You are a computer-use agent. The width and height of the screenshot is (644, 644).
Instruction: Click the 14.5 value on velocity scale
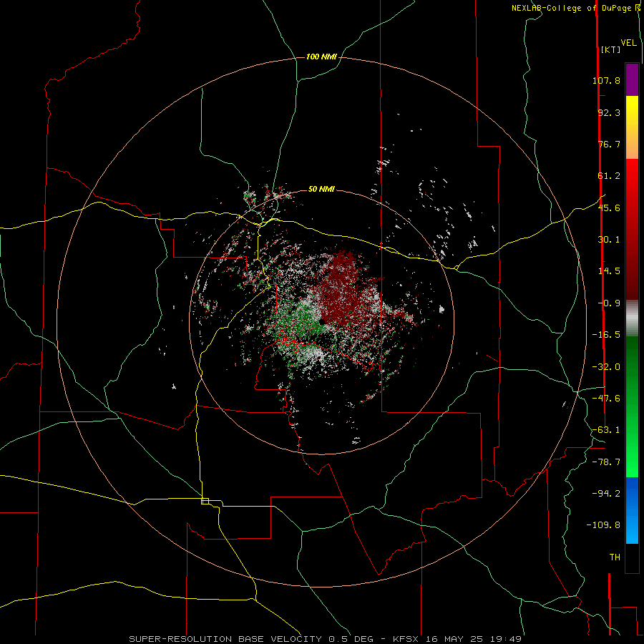(x=609, y=271)
